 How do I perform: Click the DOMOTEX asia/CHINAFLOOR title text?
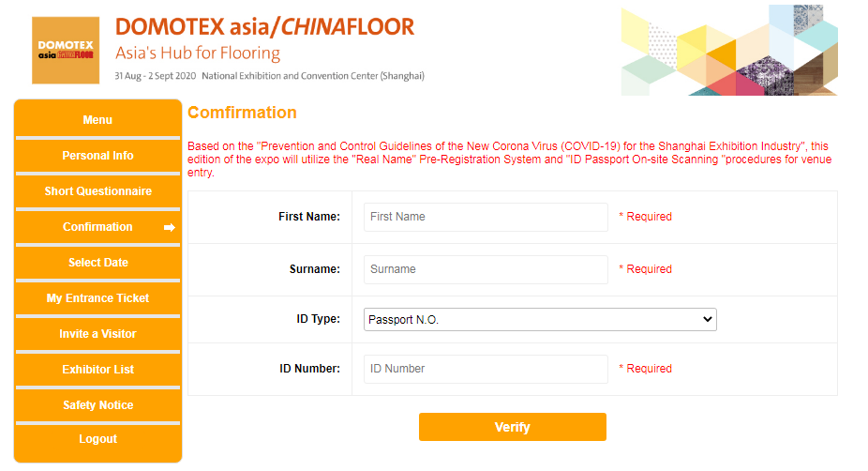coord(264,27)
